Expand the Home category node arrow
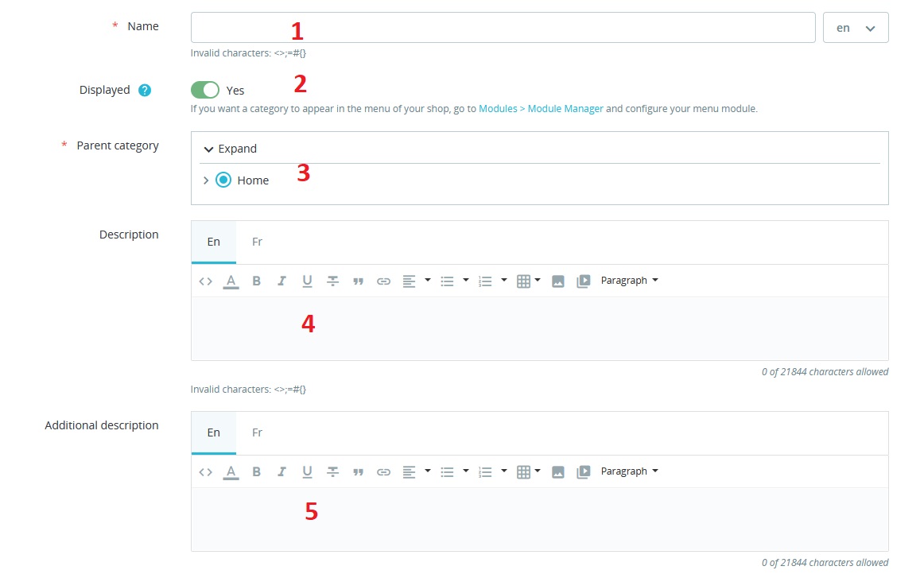This screenshot has width=924, height=574. (x=206, y=180)
